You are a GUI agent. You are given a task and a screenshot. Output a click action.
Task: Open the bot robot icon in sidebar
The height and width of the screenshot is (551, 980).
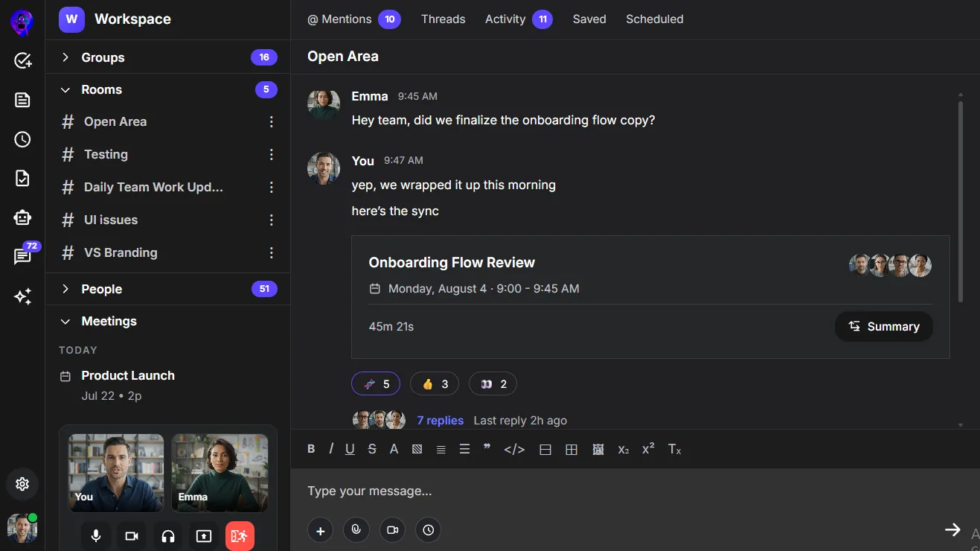coord(22,217)
